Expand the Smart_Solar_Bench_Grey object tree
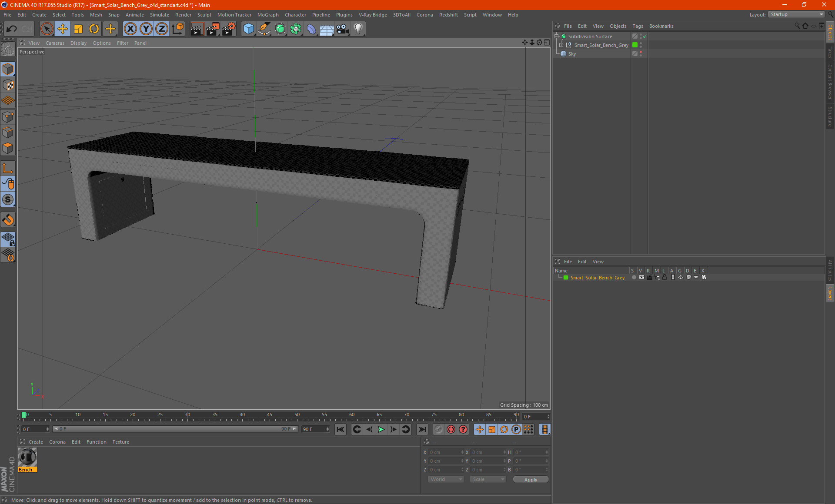This screenshot has width=835, height=504. tap(561, 45)
